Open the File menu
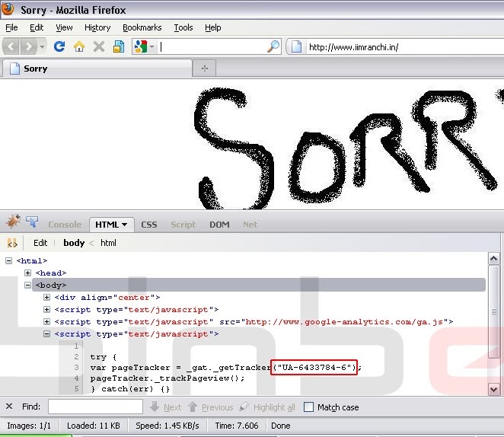The width and height of the screenshot is (504, 437). (x=11, y=27)
